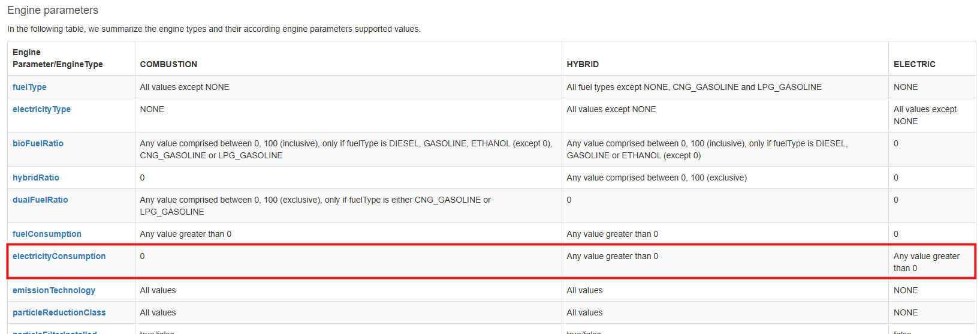The width and height of the screenshot is (980, 334).
Task: Open the bioFuelRatio parameter link
Action: (x=38, y=143)
